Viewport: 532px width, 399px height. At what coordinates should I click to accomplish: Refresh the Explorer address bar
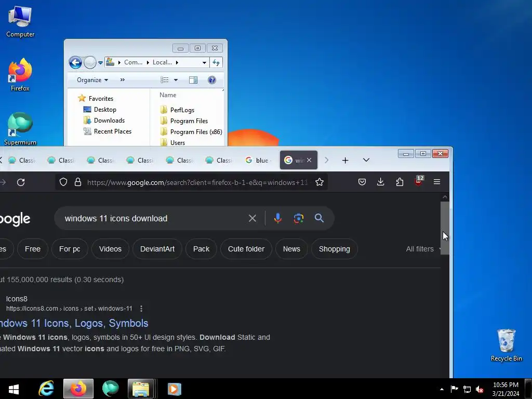tap(216, 62)
